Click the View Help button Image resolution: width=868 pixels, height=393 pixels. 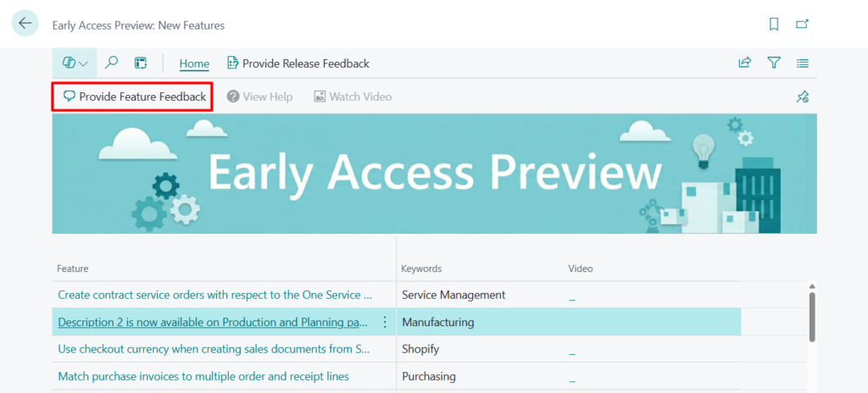[x=259, y=97]
